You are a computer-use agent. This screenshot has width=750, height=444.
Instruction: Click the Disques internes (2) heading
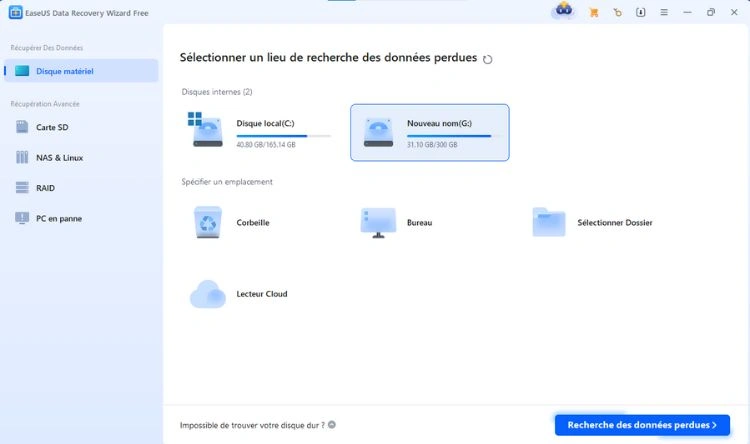(217, 92)
